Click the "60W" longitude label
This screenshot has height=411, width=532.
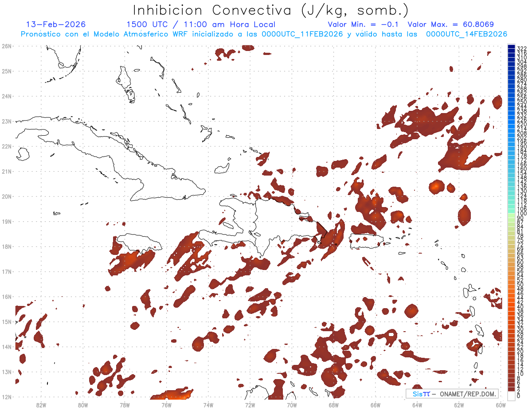501,405
